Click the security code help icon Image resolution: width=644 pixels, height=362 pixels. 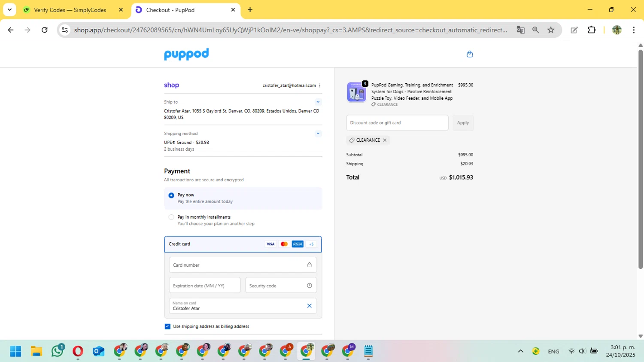309,286
